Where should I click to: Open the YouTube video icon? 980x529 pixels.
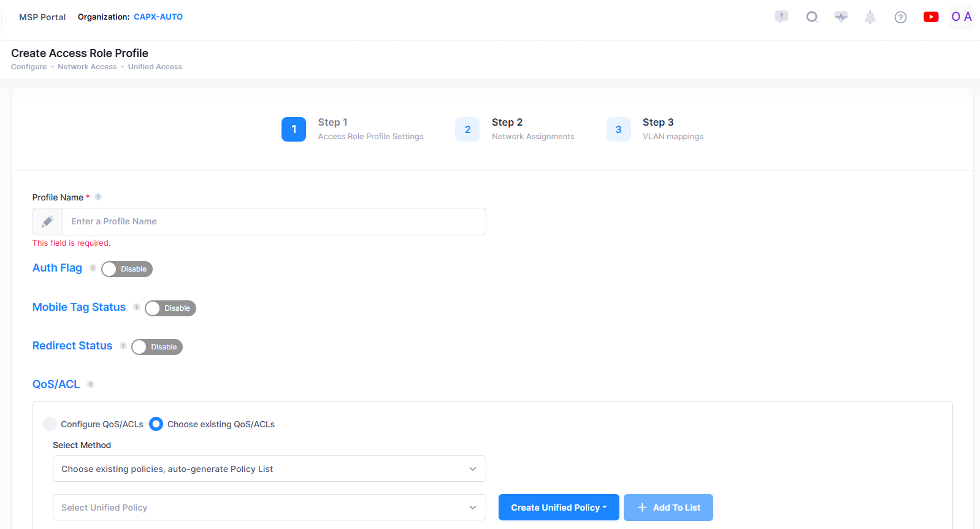(930, 17)
